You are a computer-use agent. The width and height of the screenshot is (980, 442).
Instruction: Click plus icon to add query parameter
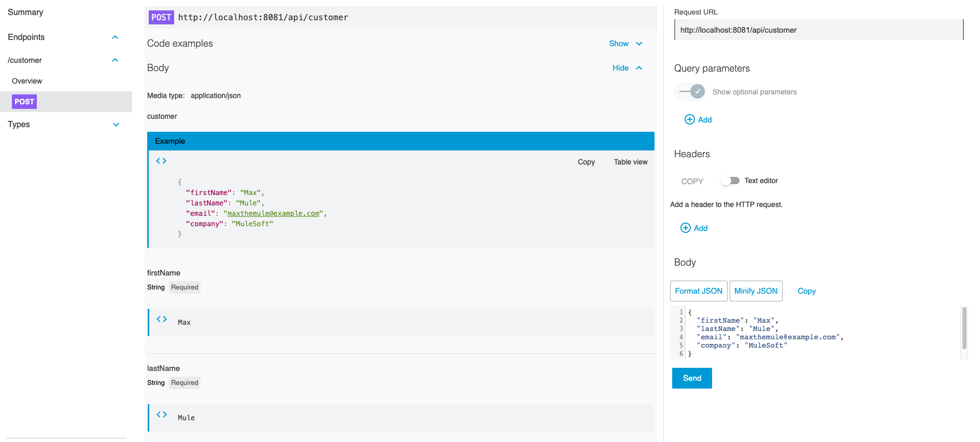click(x=689, y=120)
